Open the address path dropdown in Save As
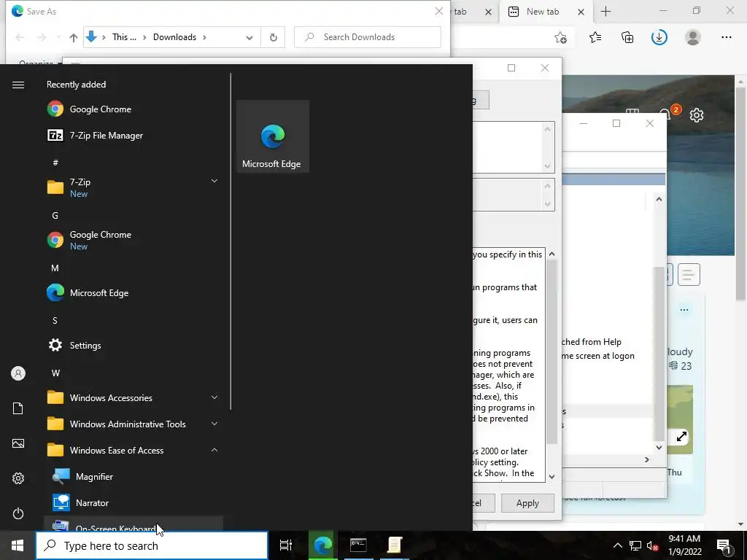 click(x=249, y=38)
